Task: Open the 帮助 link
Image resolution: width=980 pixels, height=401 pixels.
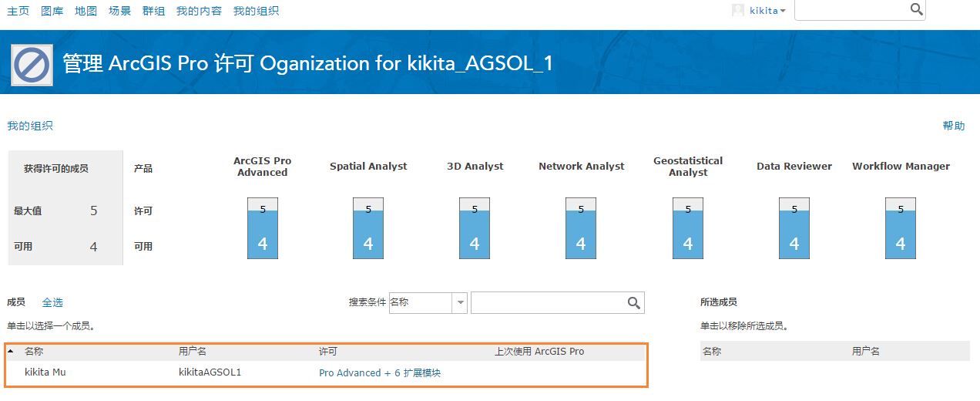Action: pos(954,126)
